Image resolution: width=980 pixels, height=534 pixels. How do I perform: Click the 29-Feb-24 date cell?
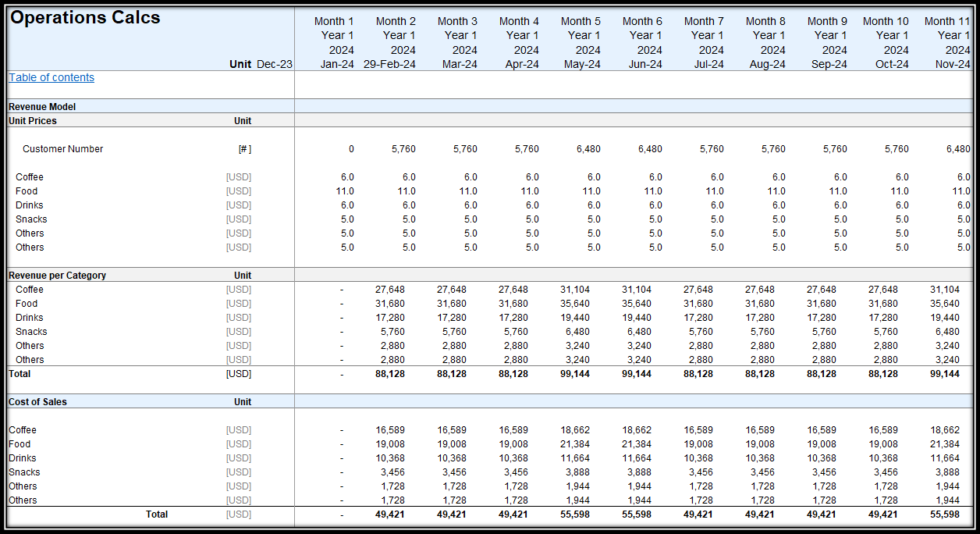point(390,64)
